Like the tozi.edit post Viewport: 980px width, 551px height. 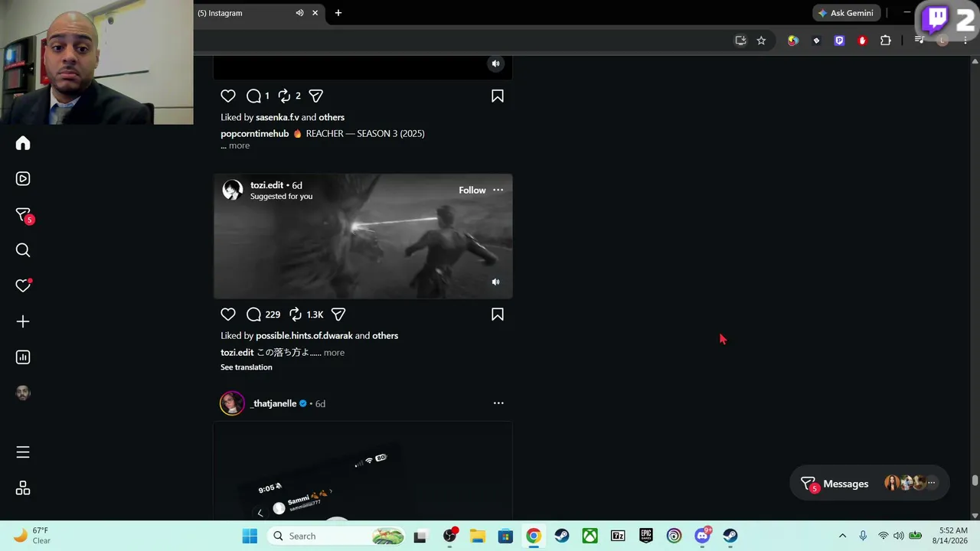[x=228, y=315]
